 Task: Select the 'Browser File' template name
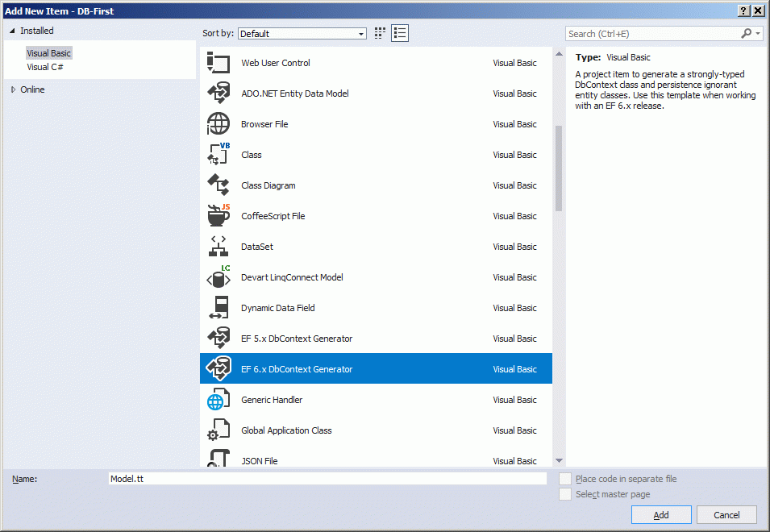(264, 124)
